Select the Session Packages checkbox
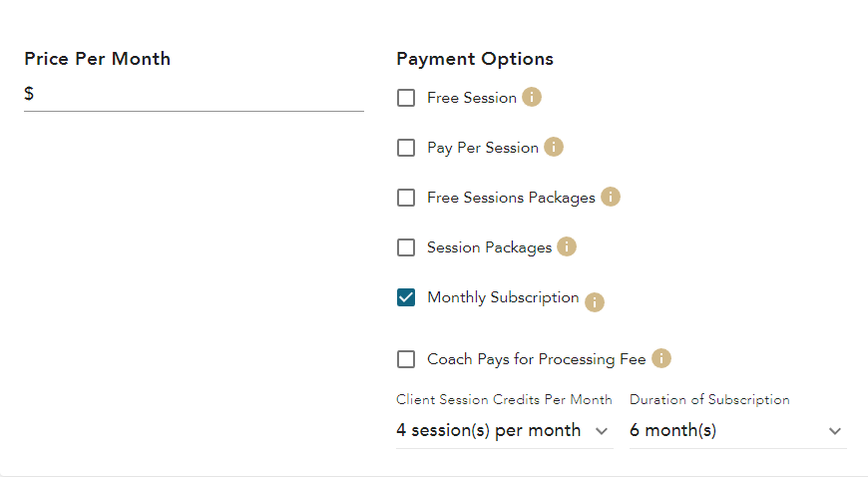The image size is (868, 477). (x=406, y=247)
